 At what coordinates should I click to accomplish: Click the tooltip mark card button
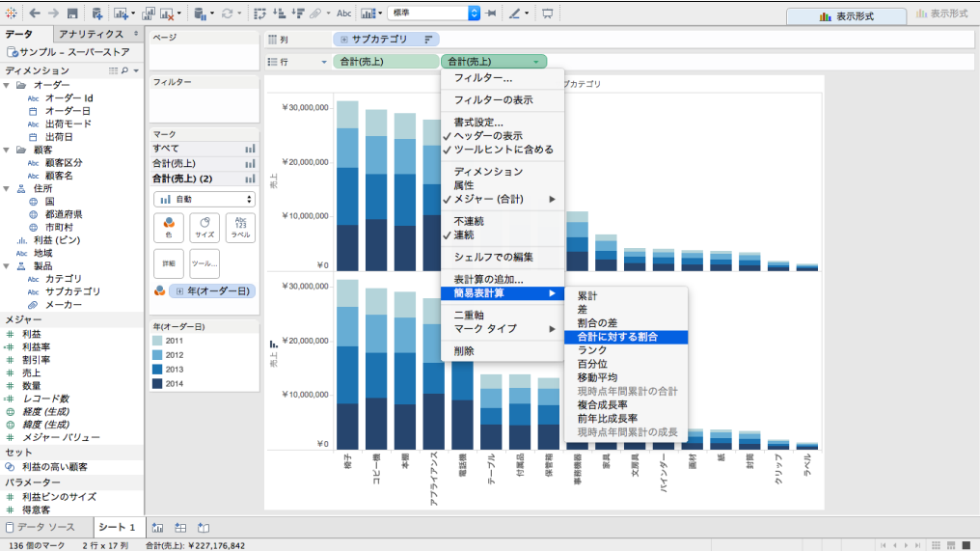tap(204, 263)
